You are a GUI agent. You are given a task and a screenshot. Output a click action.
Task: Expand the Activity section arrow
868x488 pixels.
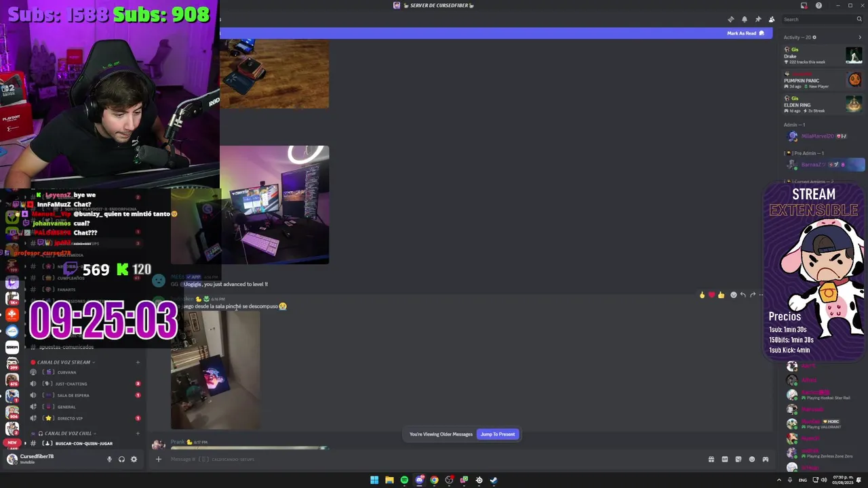(860, 37)
